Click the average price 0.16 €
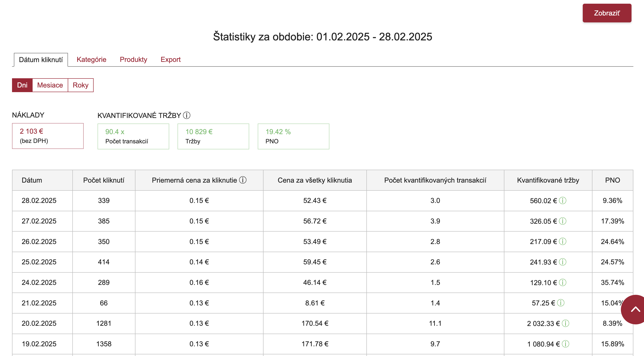Viewport: 644px width, 356px height. coord(199,282)
